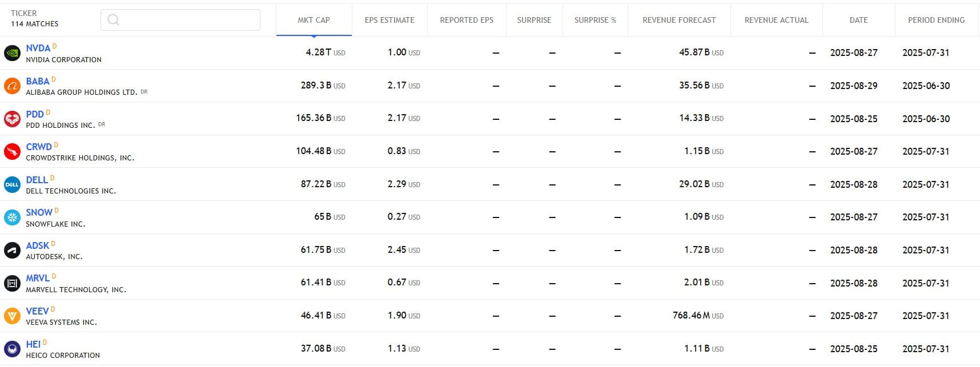
Task: Click ADSK EPS estimate 2.45
Action: 404,250
